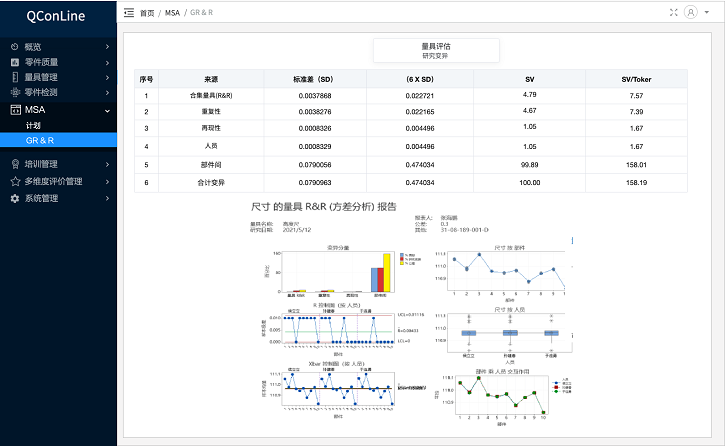Click the 概览 clock icon
This screenshot has width=725, height=446.
[x=15, y=47]
